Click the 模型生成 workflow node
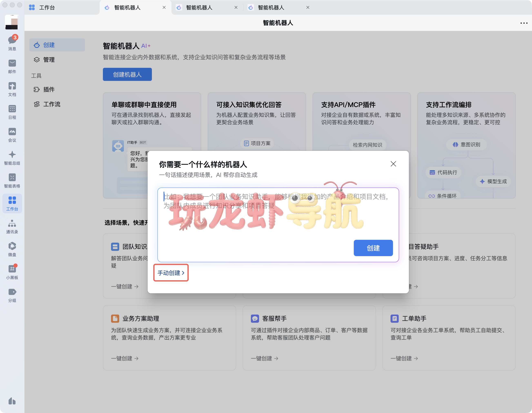 [493, 182]
